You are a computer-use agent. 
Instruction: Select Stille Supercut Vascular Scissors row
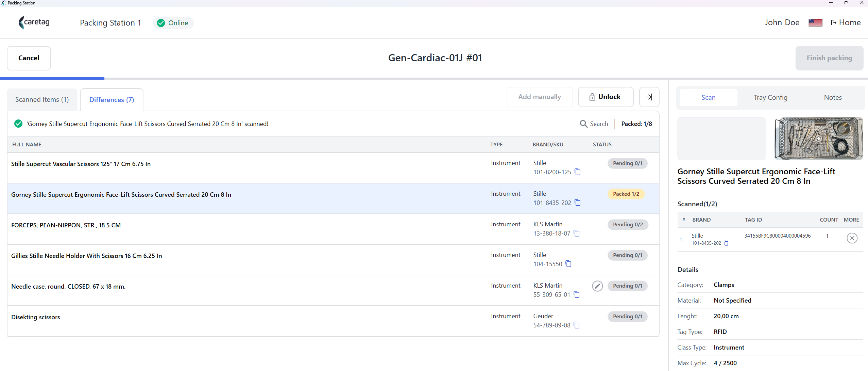333,168
